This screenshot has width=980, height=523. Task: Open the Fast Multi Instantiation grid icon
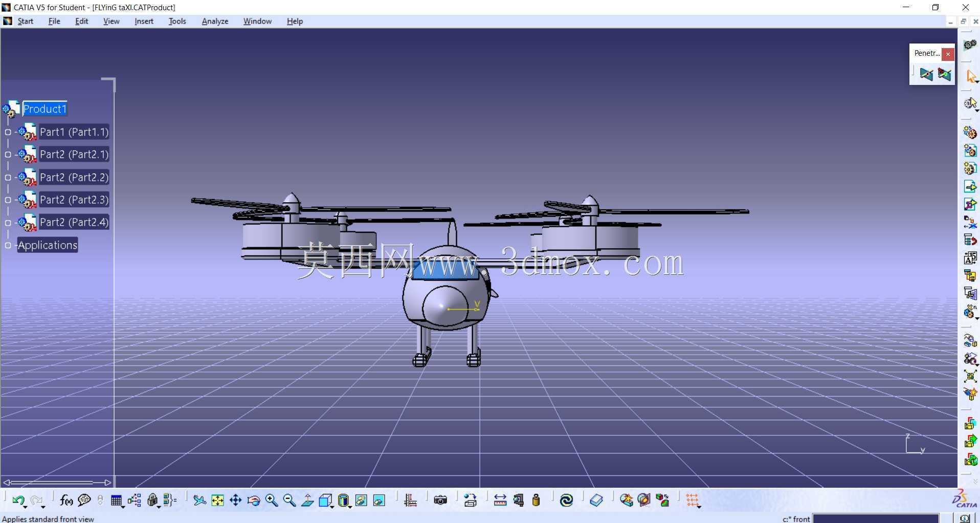click(693, 500)
